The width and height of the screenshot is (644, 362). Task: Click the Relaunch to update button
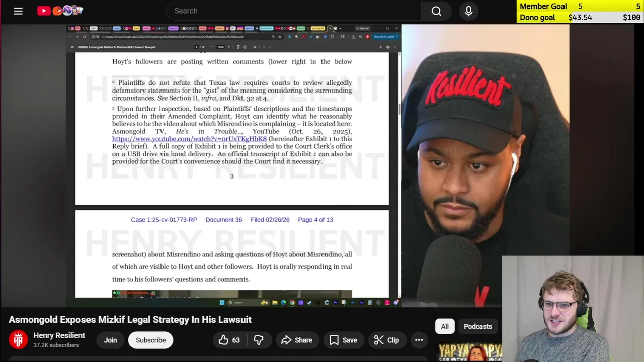point(385,37)
